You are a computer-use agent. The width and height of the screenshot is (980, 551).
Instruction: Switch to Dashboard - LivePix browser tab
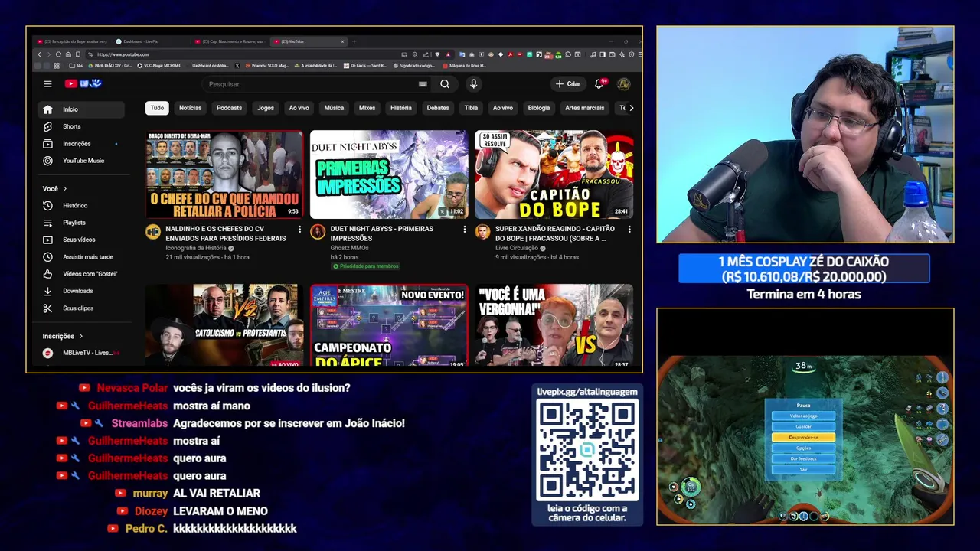pos(152,41)
